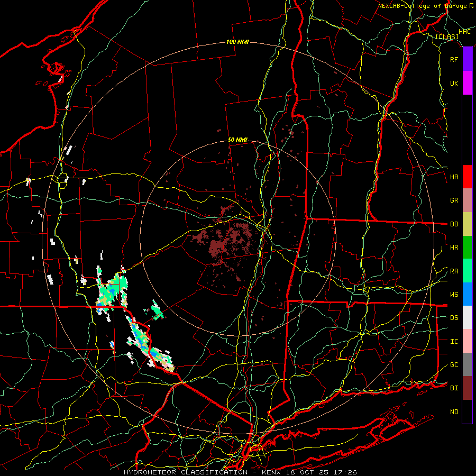Click the HHC product label

click(464, 32)
